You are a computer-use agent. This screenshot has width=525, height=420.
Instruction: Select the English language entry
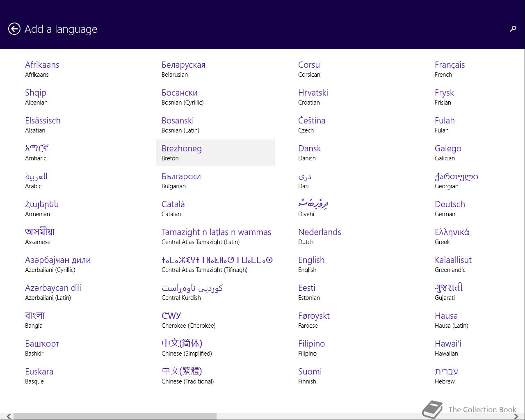click(352, 264)
